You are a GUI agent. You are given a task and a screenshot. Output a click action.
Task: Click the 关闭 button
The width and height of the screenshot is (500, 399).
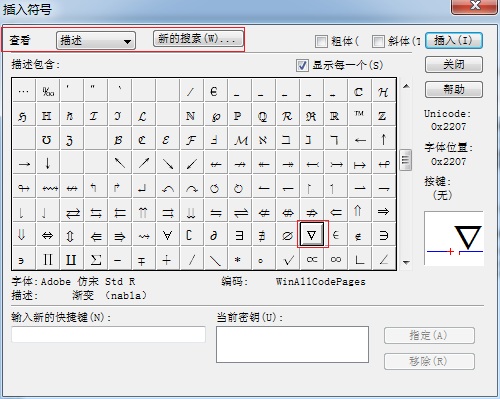454,64
